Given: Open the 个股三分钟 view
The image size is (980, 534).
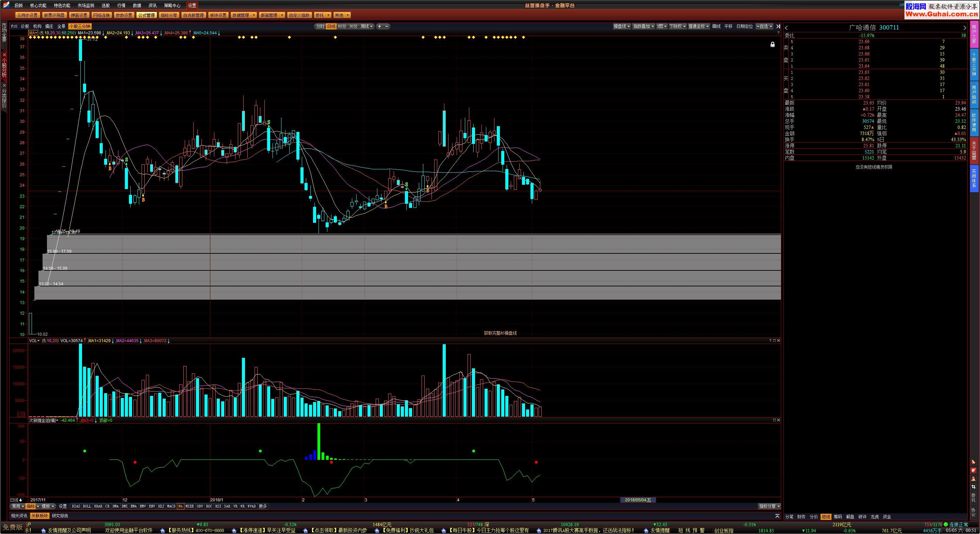Looking at the screenshot, I should point(80,26).
